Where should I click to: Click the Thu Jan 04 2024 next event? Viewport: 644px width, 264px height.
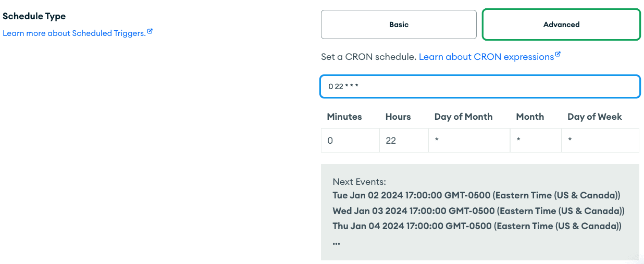pyautogui.click(x=477, y=226)
